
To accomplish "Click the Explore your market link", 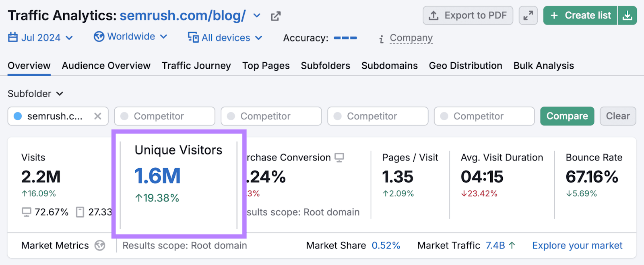I will click(577, 245).
